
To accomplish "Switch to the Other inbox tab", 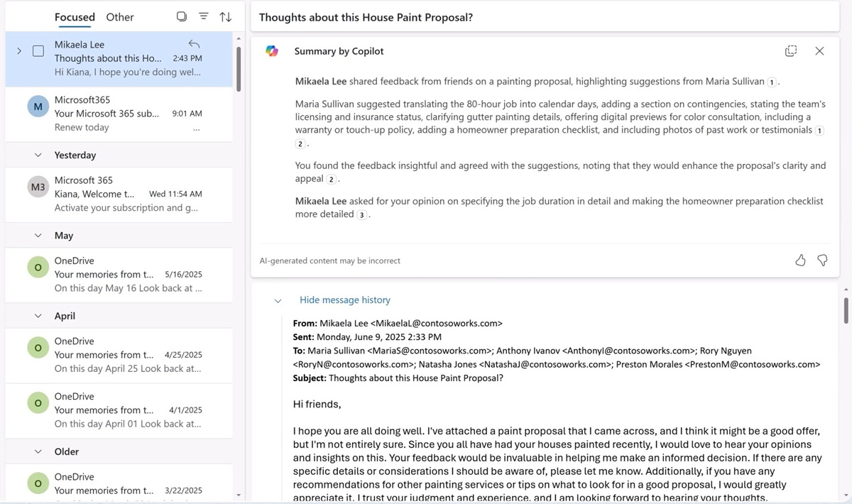I will 120,17.
